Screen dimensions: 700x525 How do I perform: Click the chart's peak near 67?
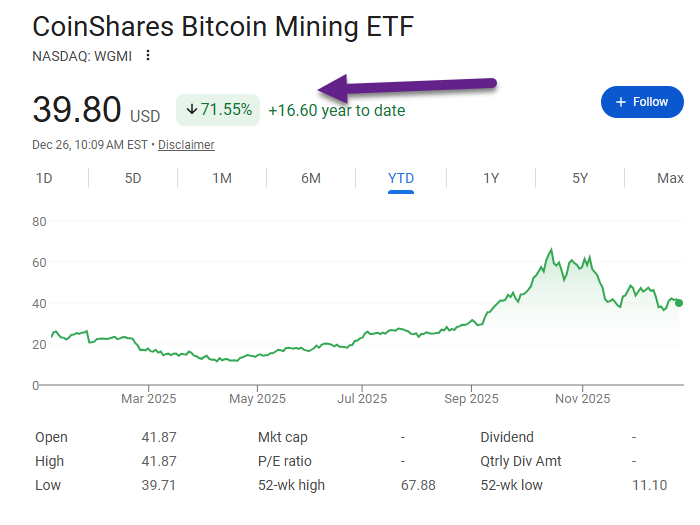[551, 250]
